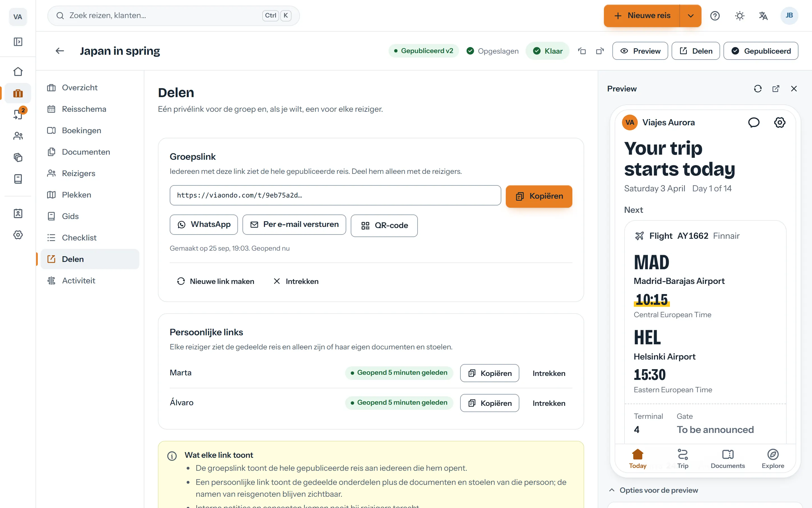Open the help question mark icon

click(x=715, y=16)
